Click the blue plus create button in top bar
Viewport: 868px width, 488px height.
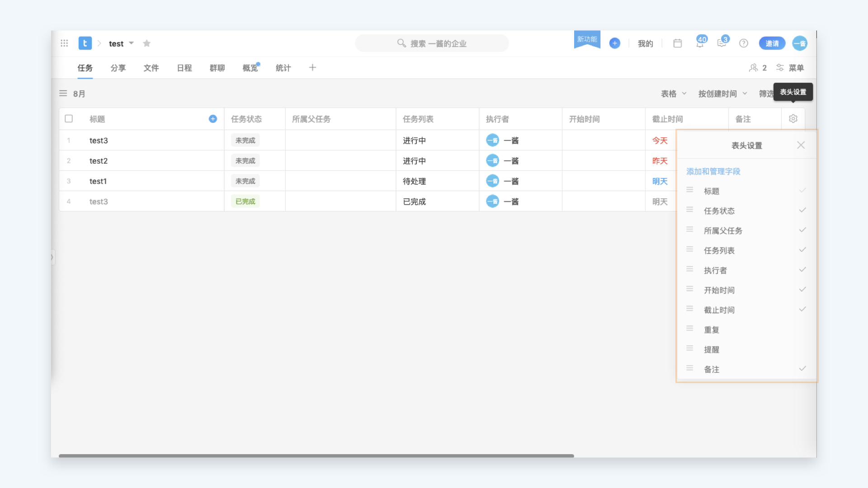(614, 43)
